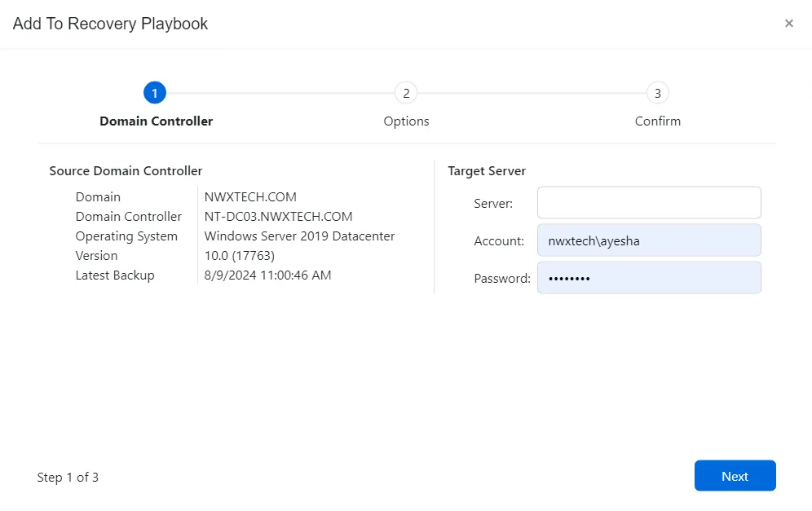812x511 pixels.
Task: Select the Domain Controller step label
Action: 157,121
